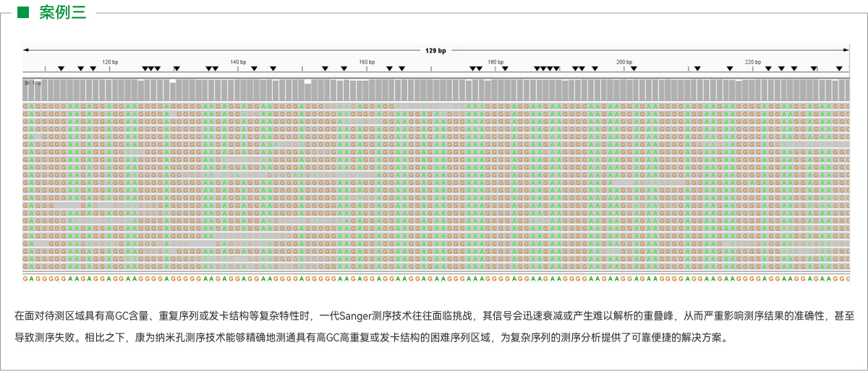The width and height of the screenshot is (868, 371).
Task: Click the triangle marker just left of 160 bp
Action: click(344, 69)
